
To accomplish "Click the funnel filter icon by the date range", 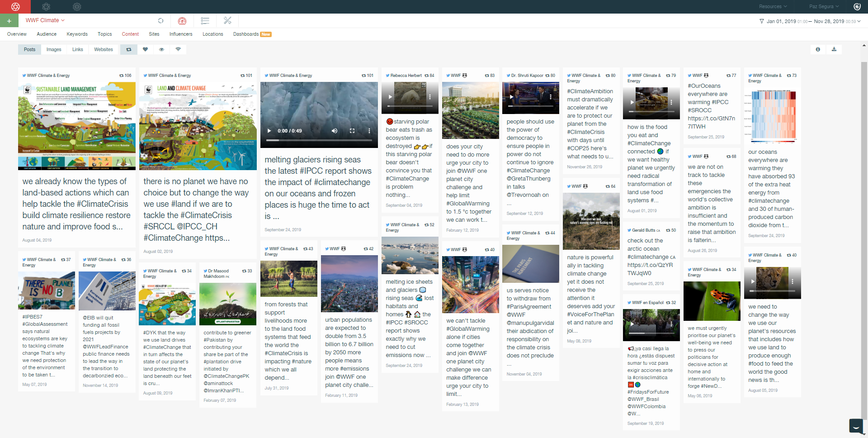I will click(x=762, y=21).
